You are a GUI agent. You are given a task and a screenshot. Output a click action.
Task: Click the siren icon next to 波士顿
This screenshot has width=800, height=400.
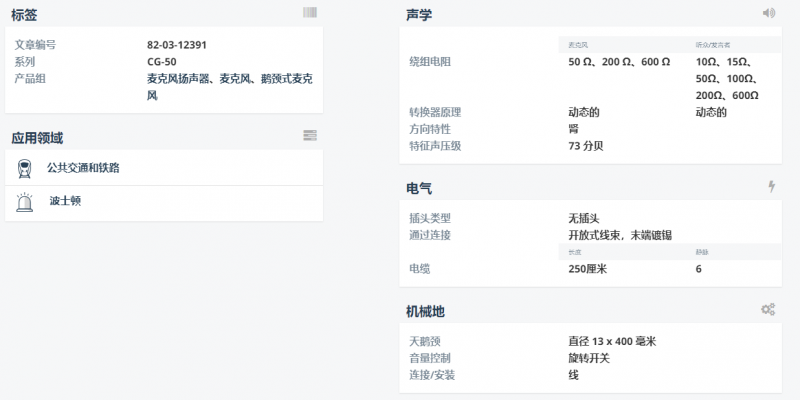(x=24, y=202)
